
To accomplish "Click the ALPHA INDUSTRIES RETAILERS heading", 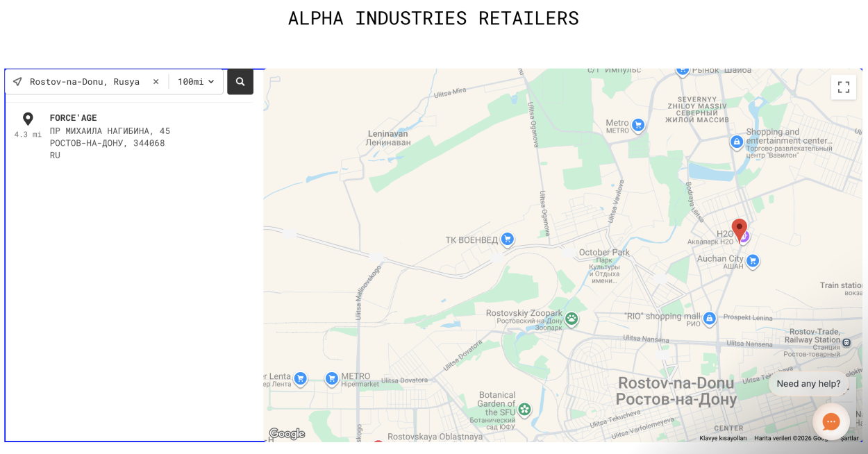I will tap(433, 18).
